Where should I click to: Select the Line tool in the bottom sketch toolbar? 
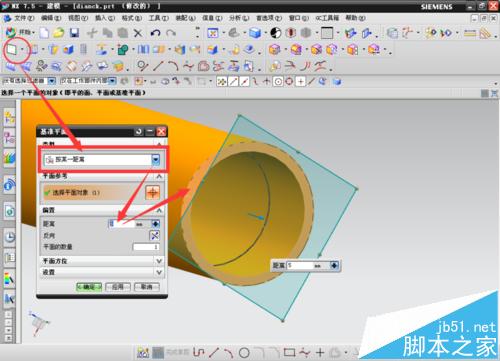(x=214, y=352)
